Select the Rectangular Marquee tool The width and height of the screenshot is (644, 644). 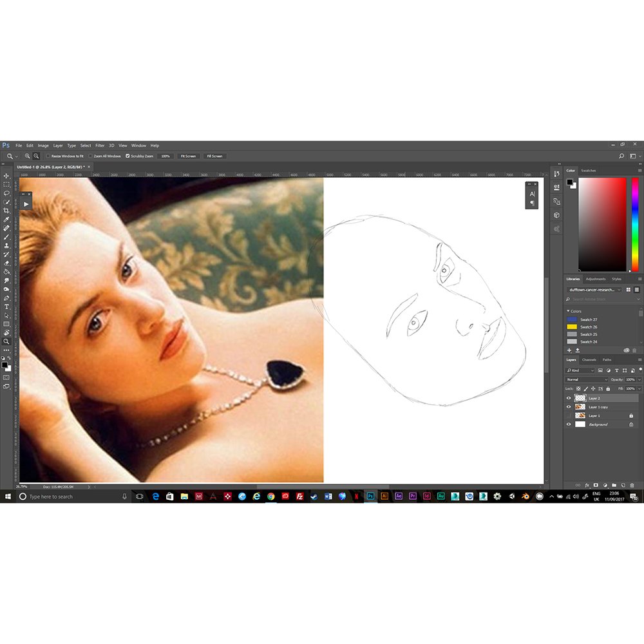tap(6, 184)
